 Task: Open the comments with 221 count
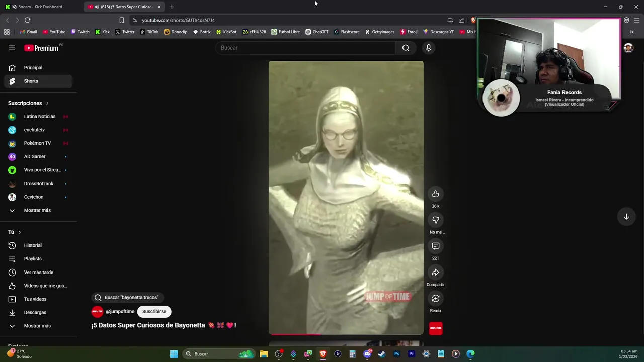[x=436, y=246]
